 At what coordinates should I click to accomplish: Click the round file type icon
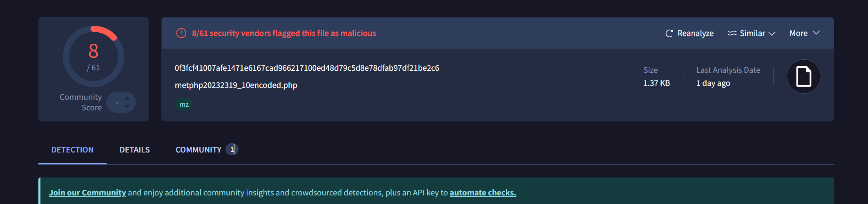(x=803, y=76)
